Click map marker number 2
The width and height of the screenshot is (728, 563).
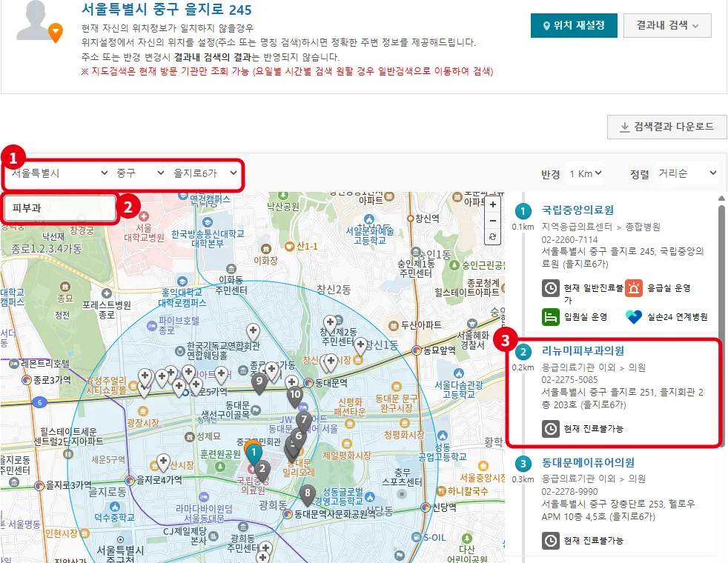point(262,470)
